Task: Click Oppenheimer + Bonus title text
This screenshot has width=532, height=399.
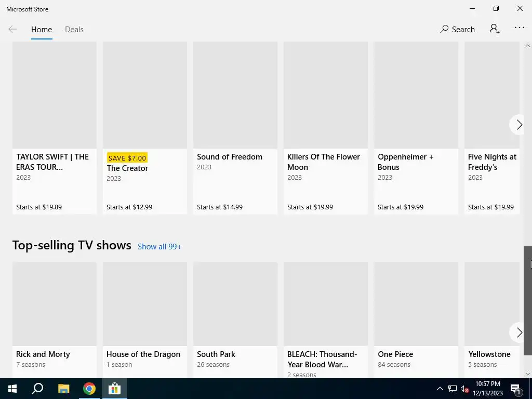Action: point(405,162)
